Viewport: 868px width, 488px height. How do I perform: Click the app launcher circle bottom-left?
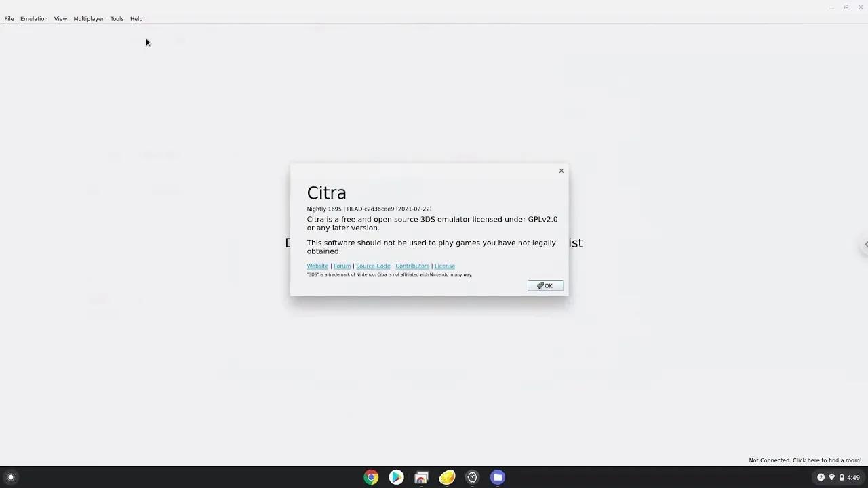point(9,477)
